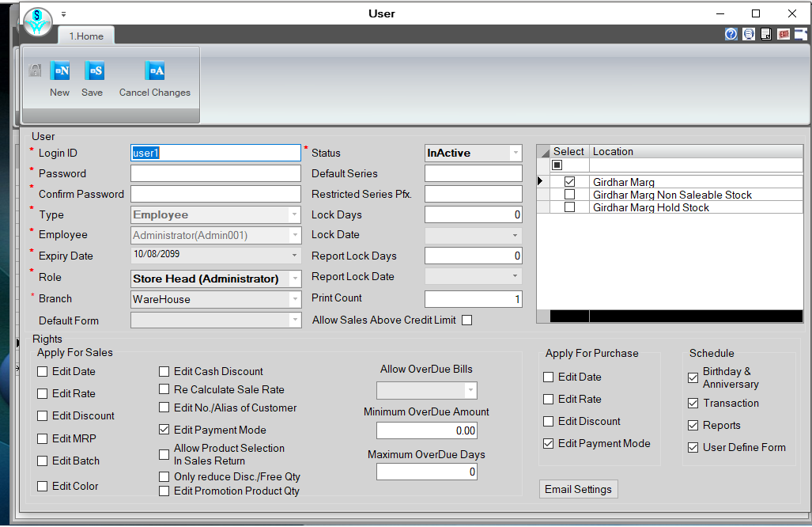Enable Edit Batch checkbox

(x=43, y=461)
